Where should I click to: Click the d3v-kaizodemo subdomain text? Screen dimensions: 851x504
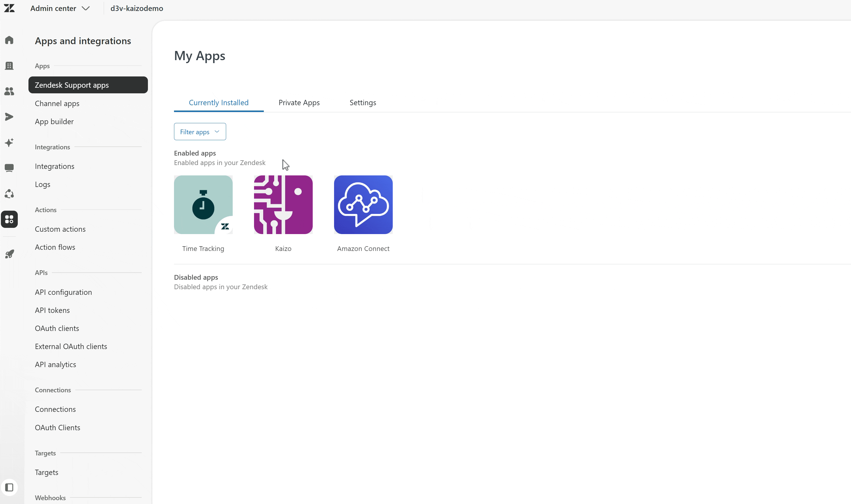click(x=137, y=8)
